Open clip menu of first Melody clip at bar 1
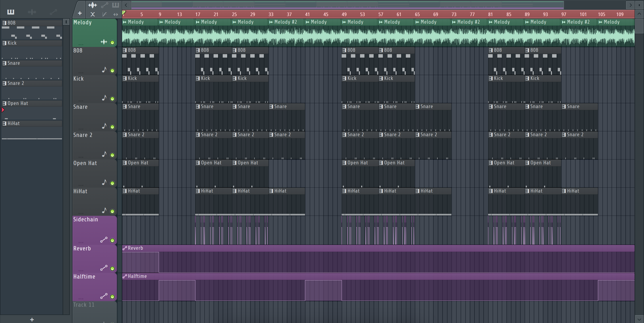The width and height of the screenshot is (644, 323). tap(125, 22)
